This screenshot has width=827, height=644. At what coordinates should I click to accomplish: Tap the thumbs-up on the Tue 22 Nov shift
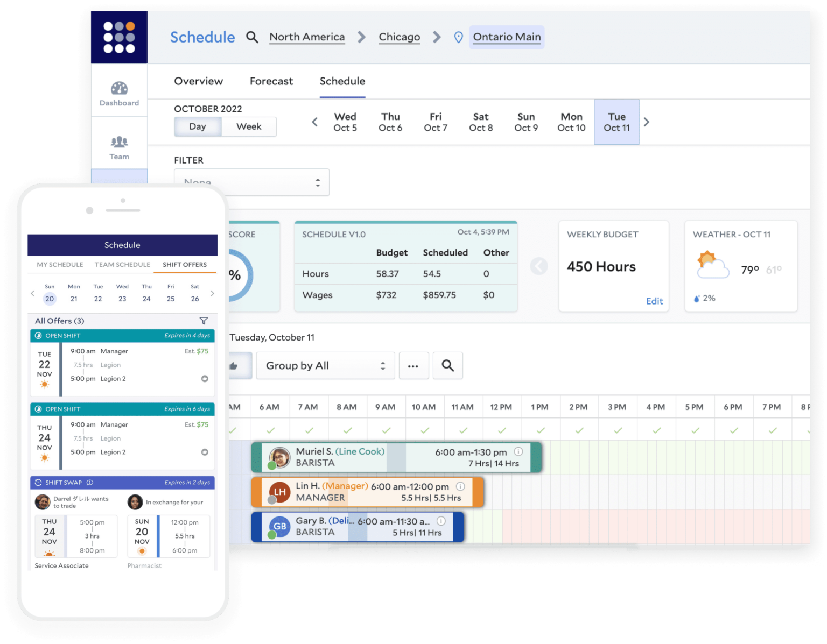click(205, 379)
